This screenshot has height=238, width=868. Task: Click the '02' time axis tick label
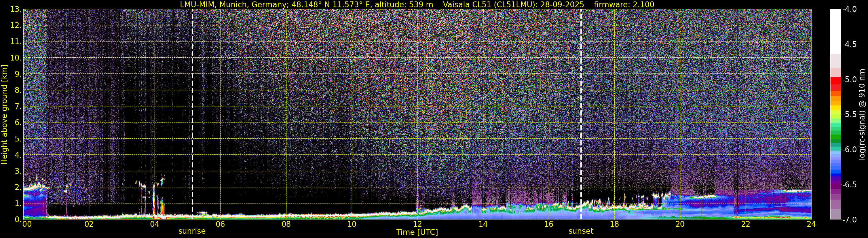(x=89, y=224)
